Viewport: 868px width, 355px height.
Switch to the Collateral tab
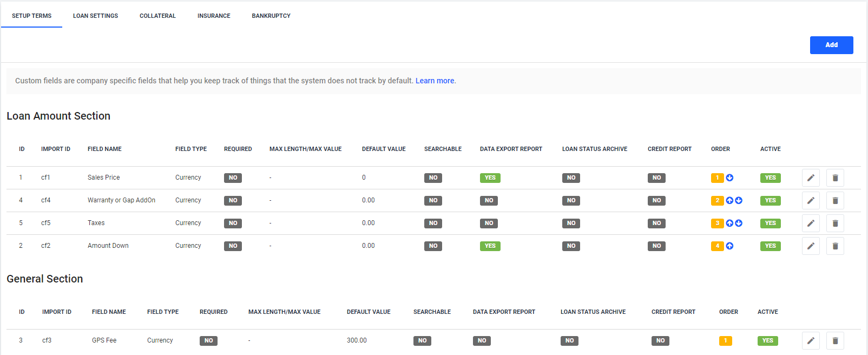pyautogui.click(x=157, y=16)
